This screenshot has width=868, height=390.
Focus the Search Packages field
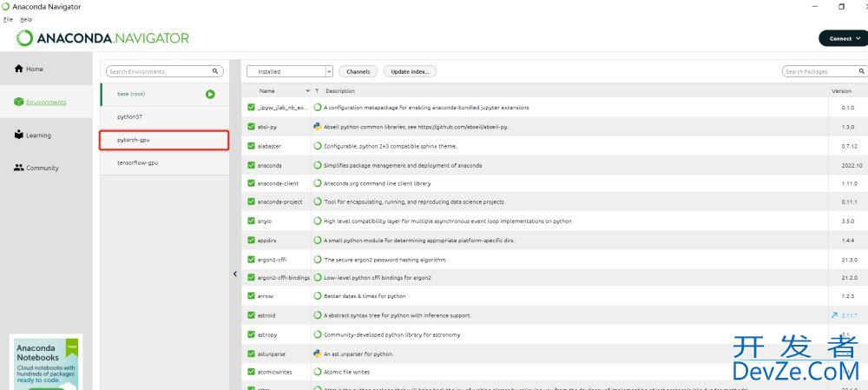[x=825, y=71]
